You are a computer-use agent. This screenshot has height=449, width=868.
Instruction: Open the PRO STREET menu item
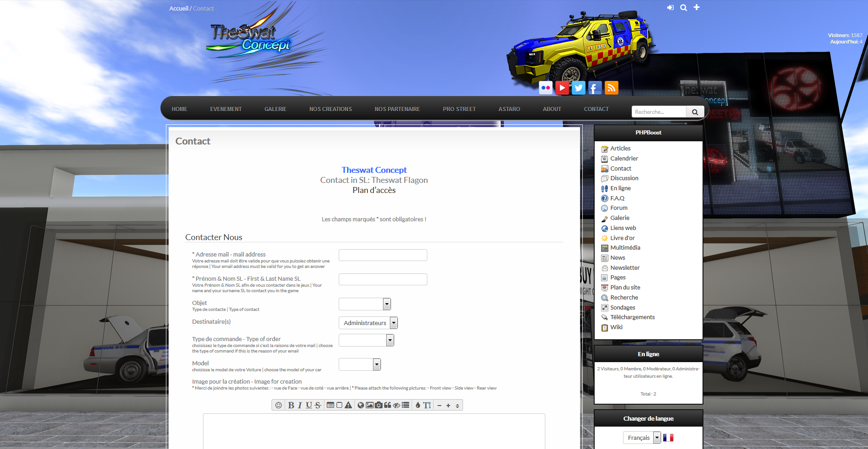point(459,109)
